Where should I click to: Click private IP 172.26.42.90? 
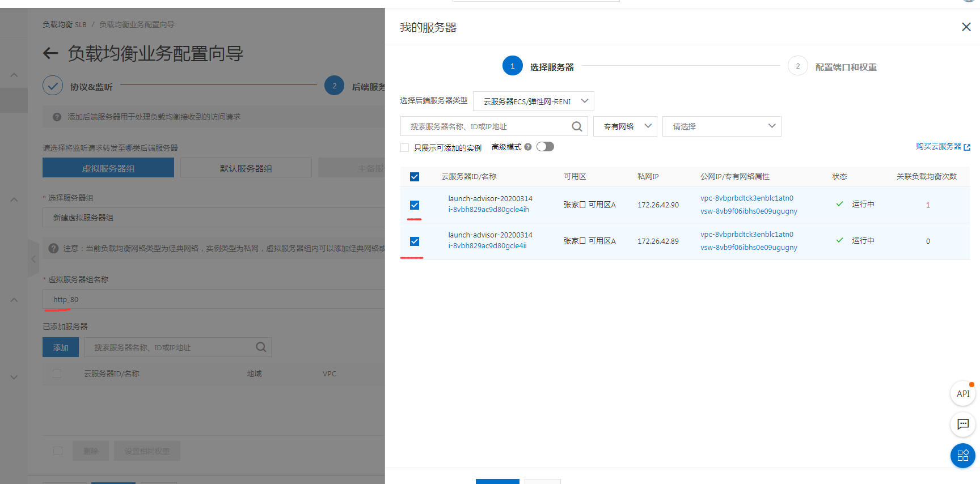point(658,205)
